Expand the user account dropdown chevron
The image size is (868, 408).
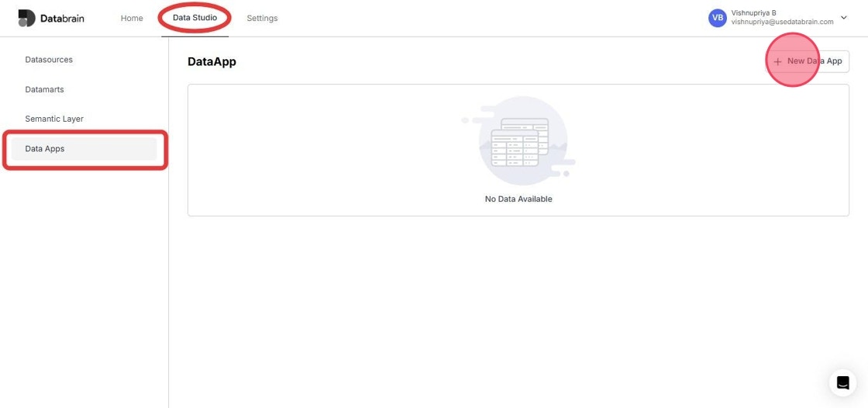pos(844,18)
